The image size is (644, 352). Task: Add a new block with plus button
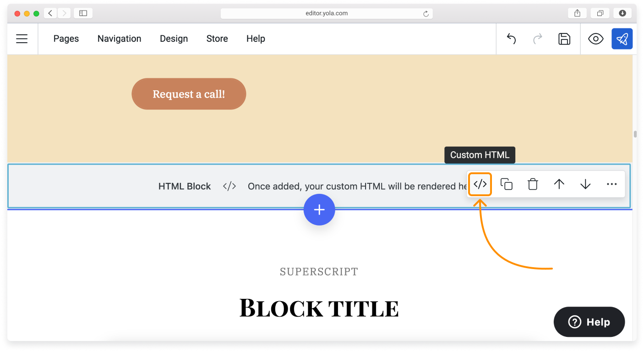tap(319, 210)
